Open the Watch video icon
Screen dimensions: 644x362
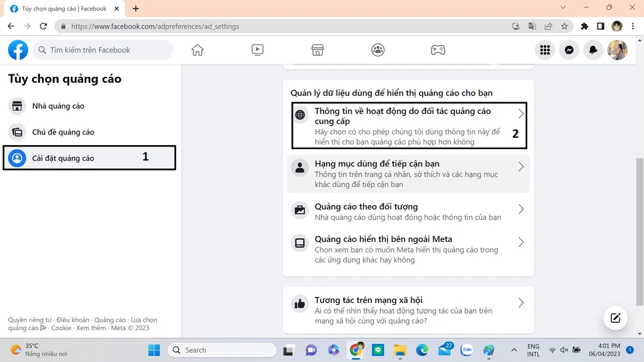[x=258, y=50]
